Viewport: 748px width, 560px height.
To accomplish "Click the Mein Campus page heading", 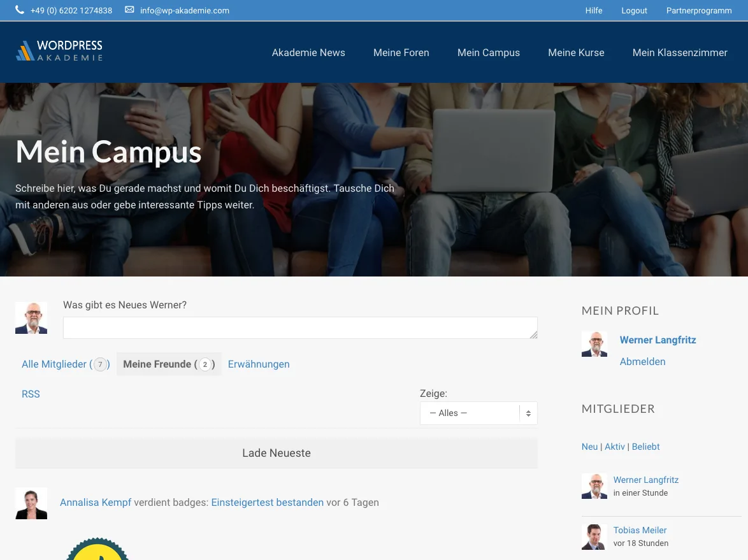I will [108, 153].
